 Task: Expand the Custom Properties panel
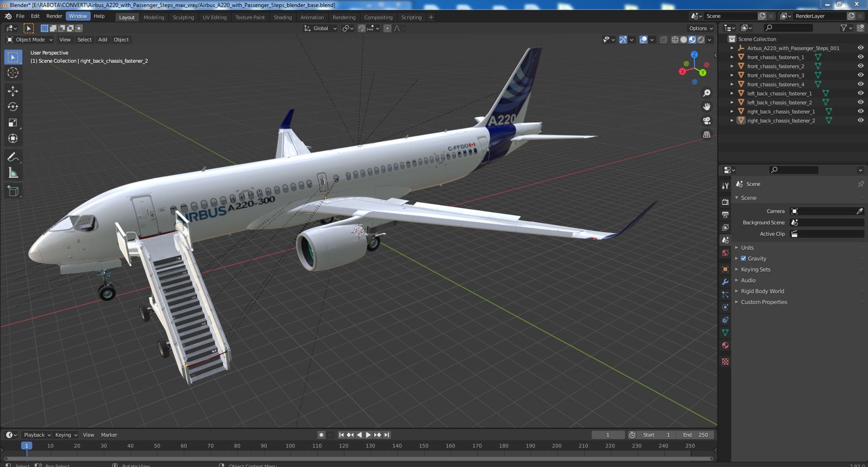pyautogui.click(x=764, y=302)
